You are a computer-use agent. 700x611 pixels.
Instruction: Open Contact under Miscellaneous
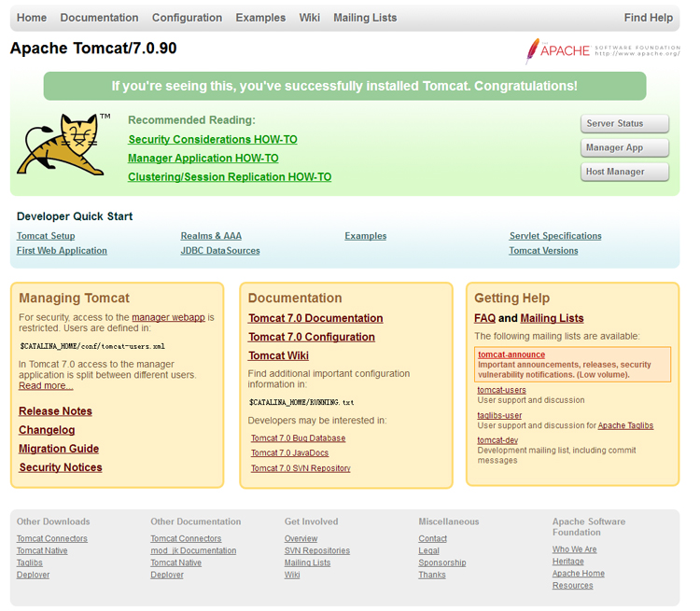432,539
